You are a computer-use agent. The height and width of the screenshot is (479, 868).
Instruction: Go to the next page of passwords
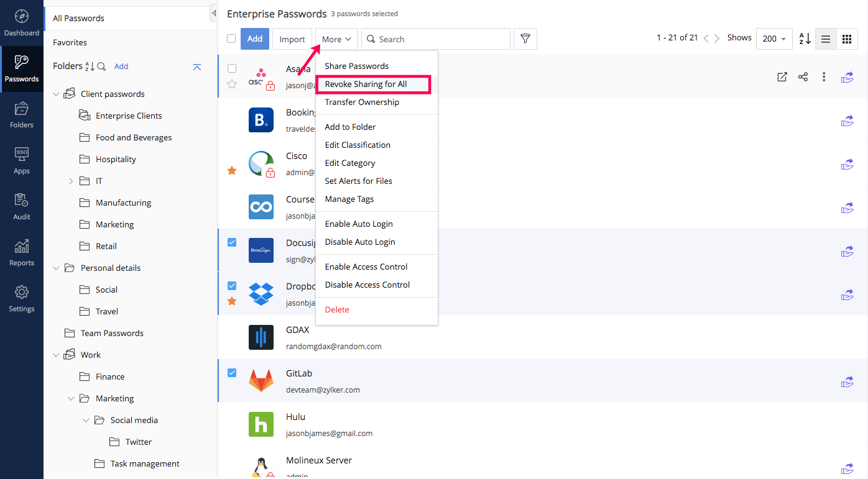click(x=717, y=39)
